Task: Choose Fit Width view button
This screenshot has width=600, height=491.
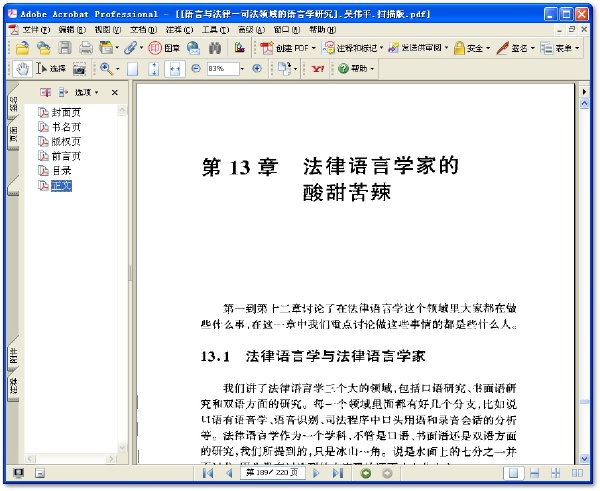Action: click(175, 69)
